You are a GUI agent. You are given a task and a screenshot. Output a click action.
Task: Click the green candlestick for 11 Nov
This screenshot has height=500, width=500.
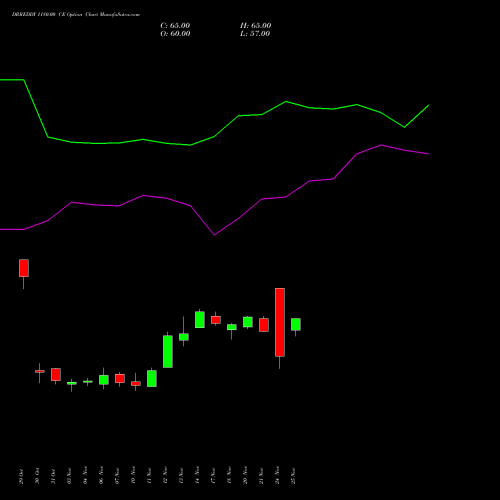[x=152, y=378]
